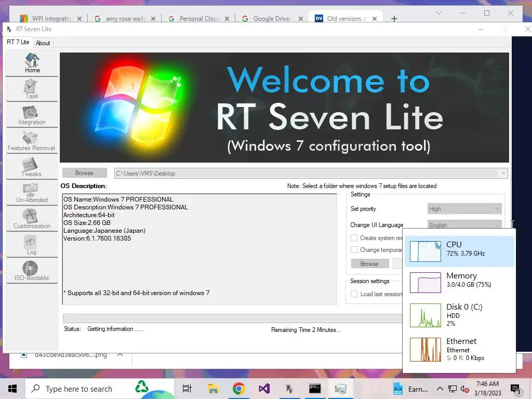
Task: Open the Task section icon
Action: [x=32, y=89]
